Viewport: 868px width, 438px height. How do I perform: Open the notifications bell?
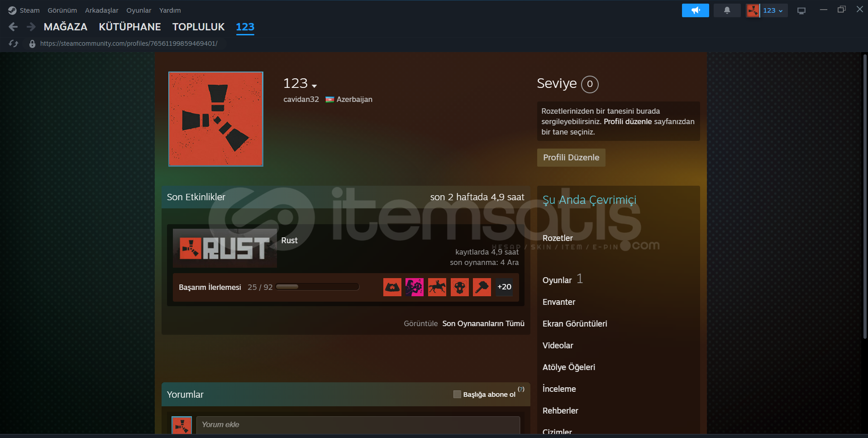(727, 10)
